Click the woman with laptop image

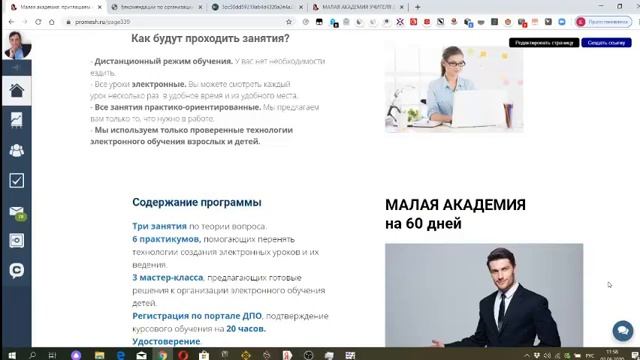point(454,88)
